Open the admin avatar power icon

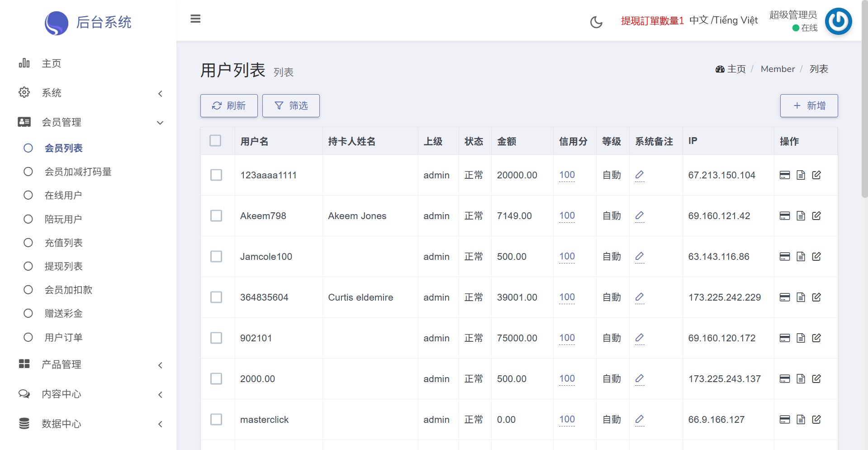(838, 21)
